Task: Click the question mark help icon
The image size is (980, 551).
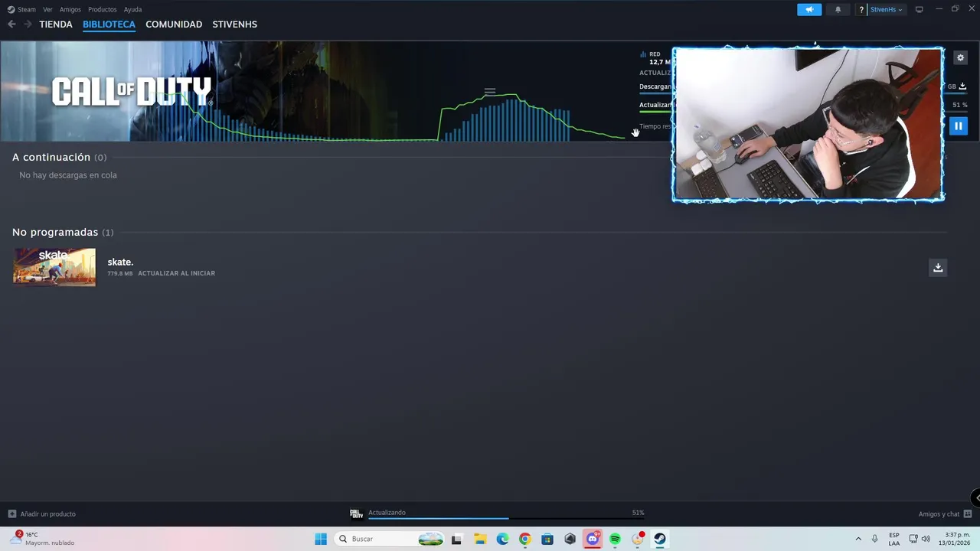Action: (x=861, y=9)
